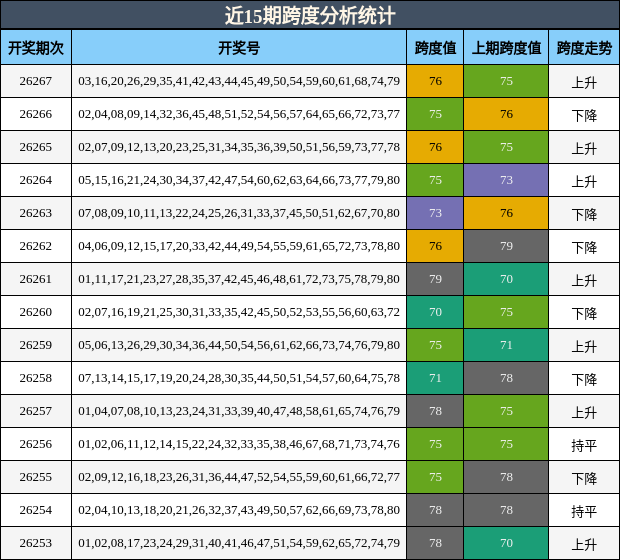The width and height of the screenshot is (620, 560).
Task: Click the 上升 trend for period 26261
Action: click(x=584, y=281)
